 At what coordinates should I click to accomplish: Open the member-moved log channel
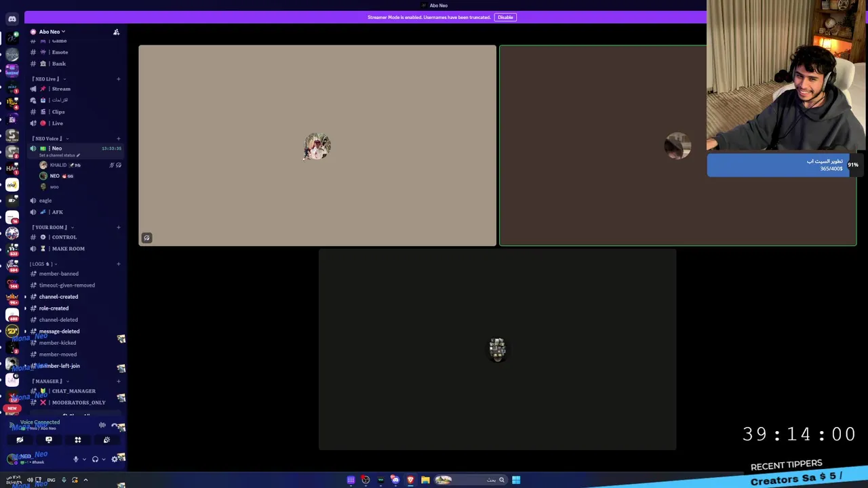[x=75, y=354]
